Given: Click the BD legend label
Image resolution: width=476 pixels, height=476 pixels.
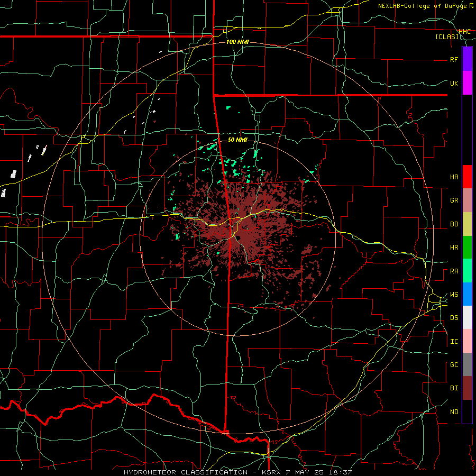Looking at the screenshot, I should (454, 224).
